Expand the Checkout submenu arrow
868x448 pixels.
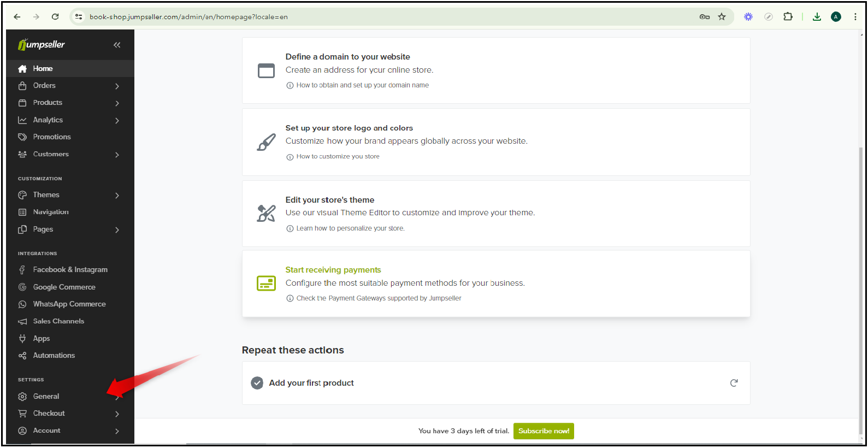[x=117, y=414]
